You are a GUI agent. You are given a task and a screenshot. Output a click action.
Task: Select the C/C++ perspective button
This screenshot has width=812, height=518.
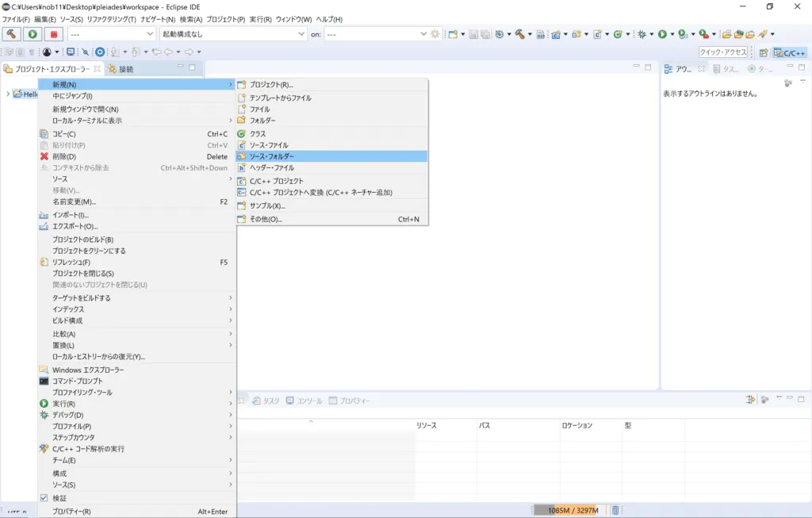pyautogui.click(x=790, y=52)
